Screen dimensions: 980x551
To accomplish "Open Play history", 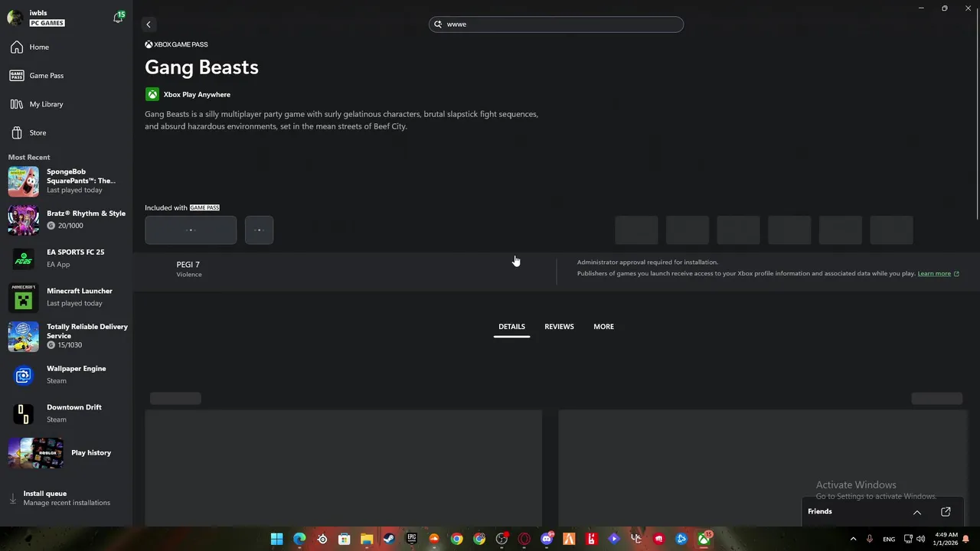I will point(67,453).
